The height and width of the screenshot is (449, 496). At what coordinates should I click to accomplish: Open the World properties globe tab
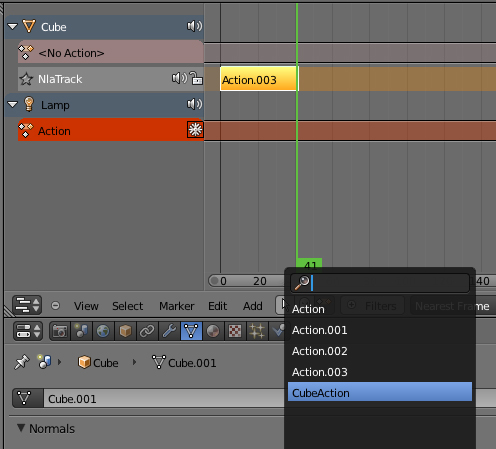(103, 331)
